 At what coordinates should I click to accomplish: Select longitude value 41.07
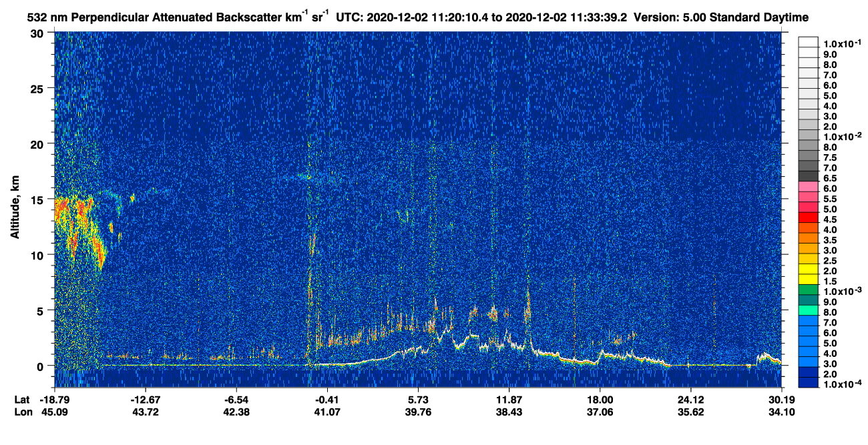(327, 412)
